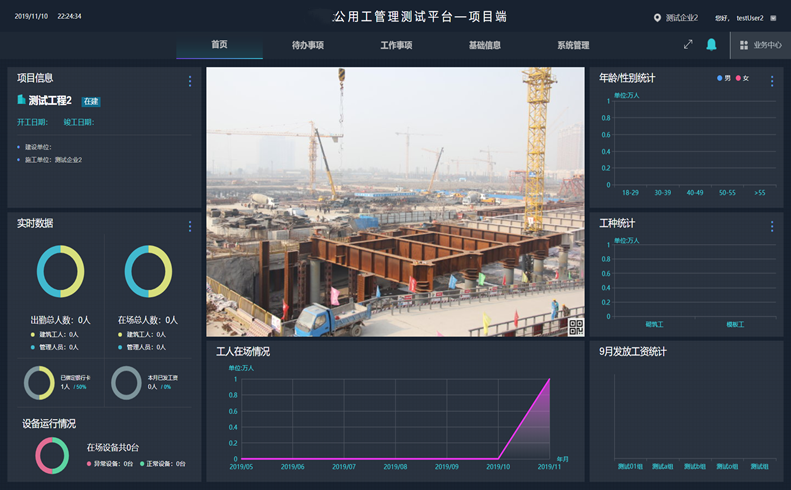Click the construction site photo

coord(395,202)
